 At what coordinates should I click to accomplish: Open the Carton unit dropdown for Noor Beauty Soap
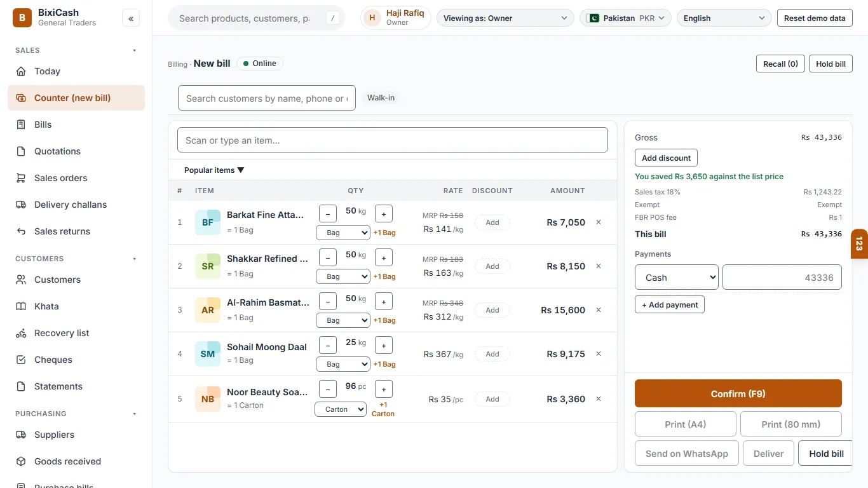click(x=341, y=409)
